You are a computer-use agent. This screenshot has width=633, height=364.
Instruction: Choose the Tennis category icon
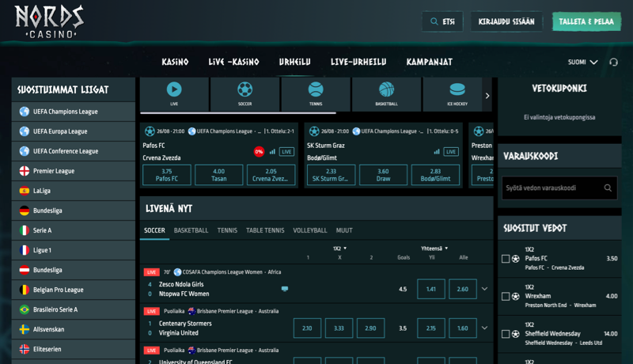pyautogui.click(x=316, y=89)
